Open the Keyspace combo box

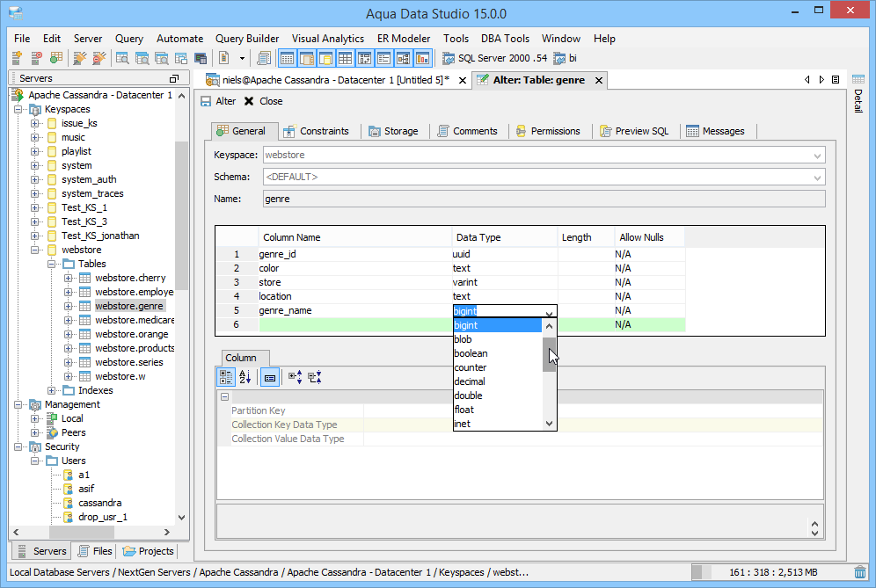[x=544, y=156]
